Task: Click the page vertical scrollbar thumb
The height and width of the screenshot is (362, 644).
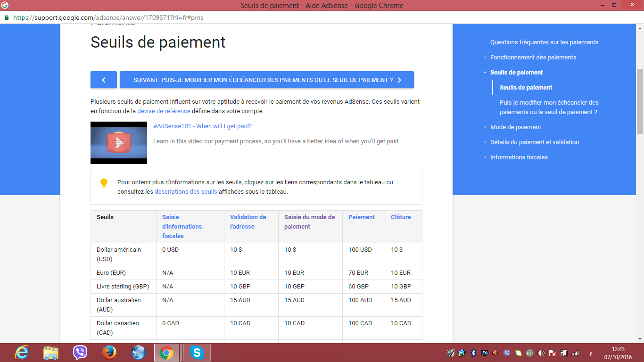Action: (x=640, y=101)
